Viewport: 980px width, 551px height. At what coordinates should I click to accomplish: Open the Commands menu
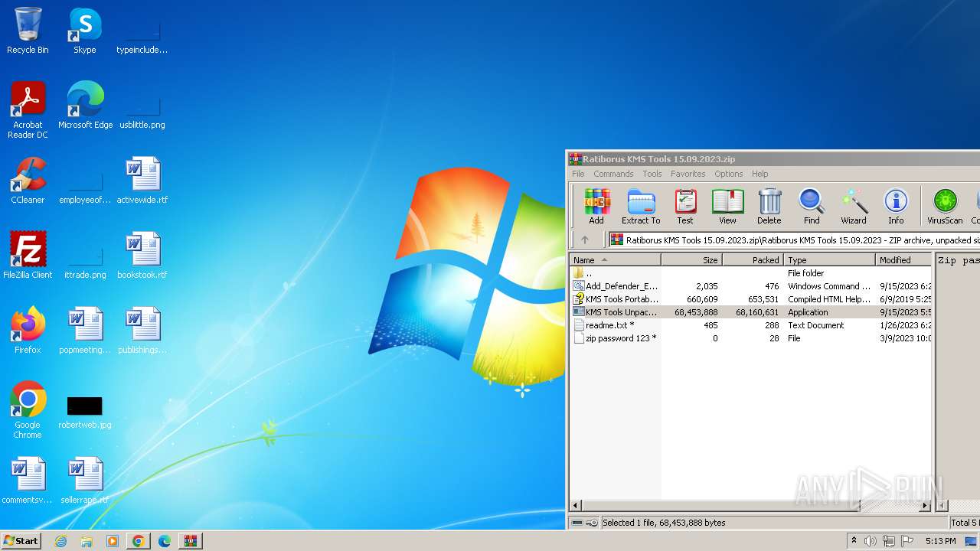pos(613,174)
